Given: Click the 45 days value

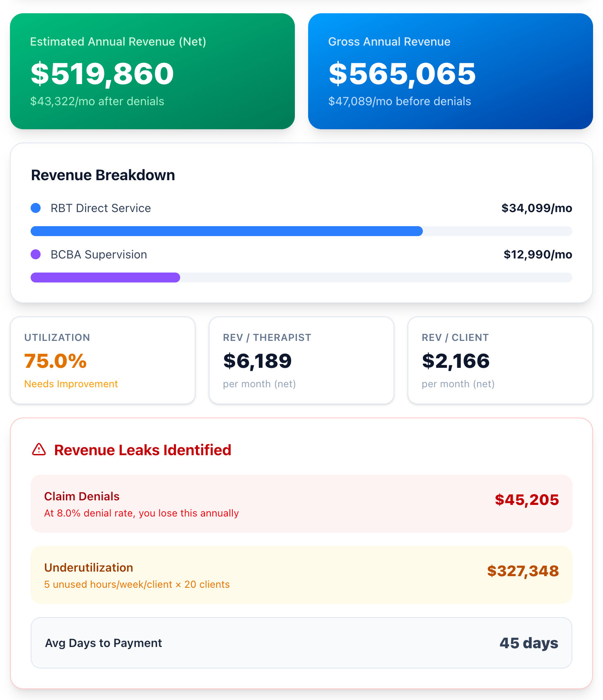Looking at the screenshot, I should [529, 643].
